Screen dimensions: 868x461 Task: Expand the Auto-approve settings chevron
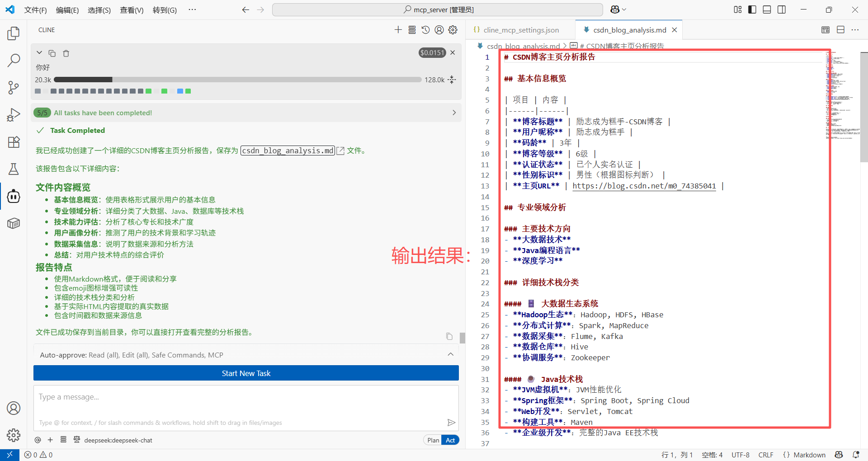[451, 354]
